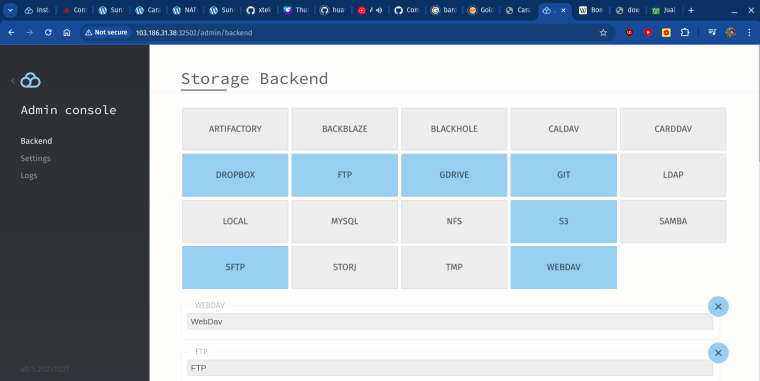Open the Not secure site info dropdown
Screen dimensions: 760x381
(106, 32)
